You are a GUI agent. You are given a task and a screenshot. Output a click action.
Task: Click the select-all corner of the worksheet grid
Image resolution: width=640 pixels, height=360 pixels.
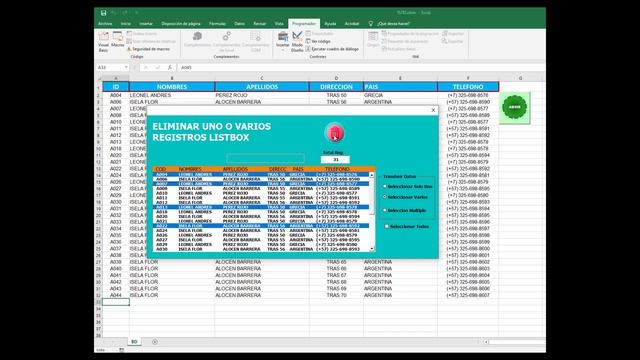pos(99,78)
